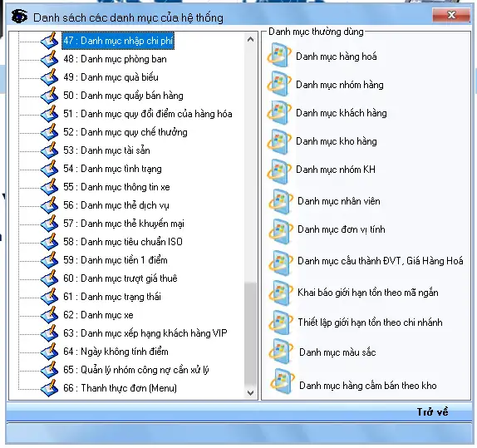Click the Danh mục nhóm KH shortcut icon

coord(279,171)
